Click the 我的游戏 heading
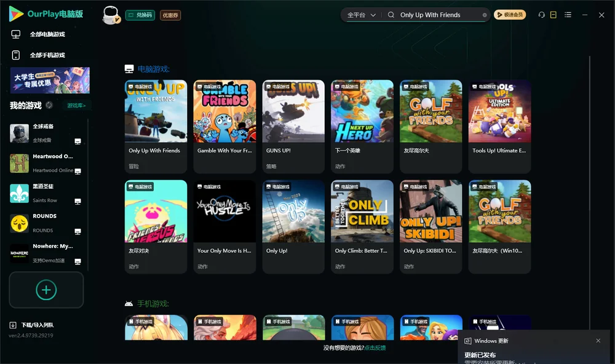615x364 pixels. tap(25, 105)
